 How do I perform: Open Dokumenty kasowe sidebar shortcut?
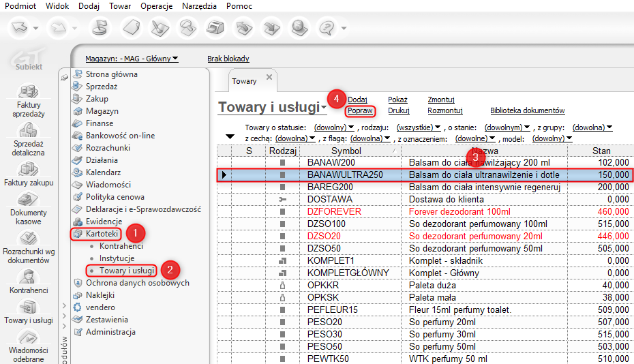(x=29, y=208)
